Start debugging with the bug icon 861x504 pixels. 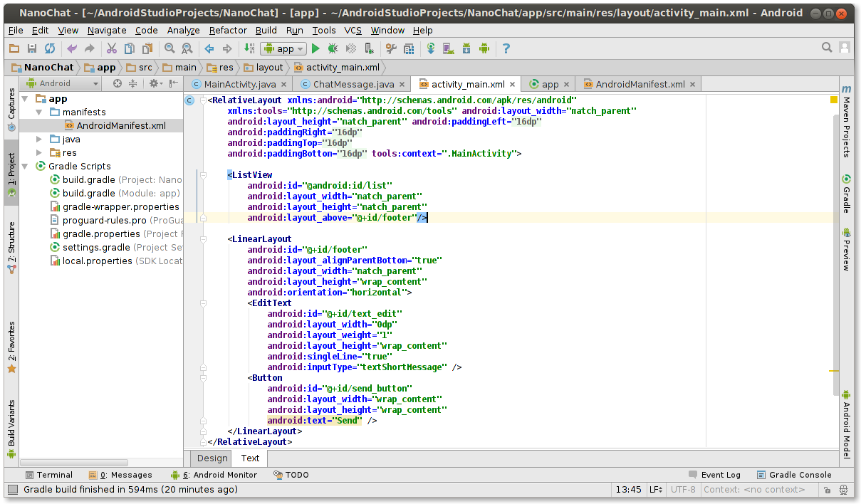point(333,48)
